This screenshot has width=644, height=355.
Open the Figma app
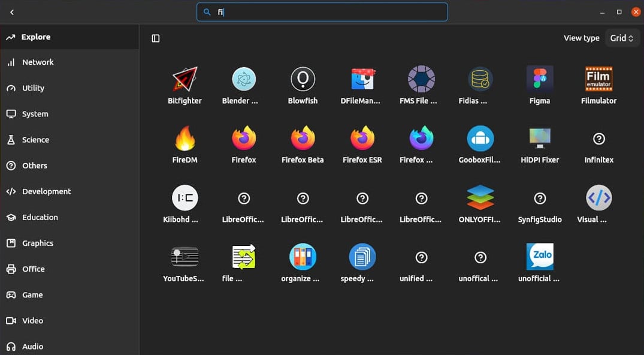540,79
